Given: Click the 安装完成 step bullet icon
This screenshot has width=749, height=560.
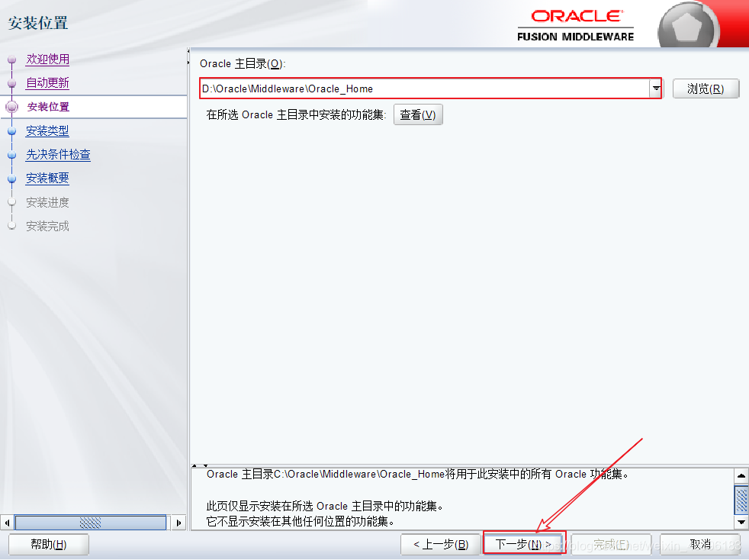Looking at the screenshot, I should 12,226.
